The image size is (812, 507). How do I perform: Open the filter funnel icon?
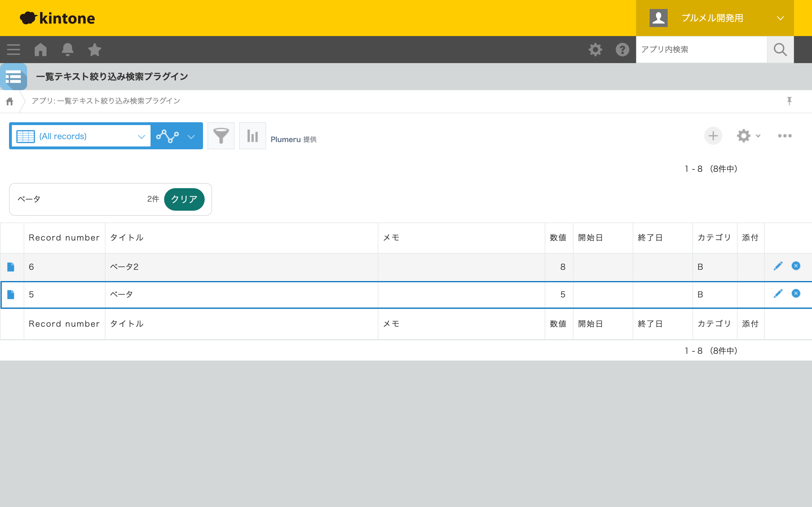(221, 136)
